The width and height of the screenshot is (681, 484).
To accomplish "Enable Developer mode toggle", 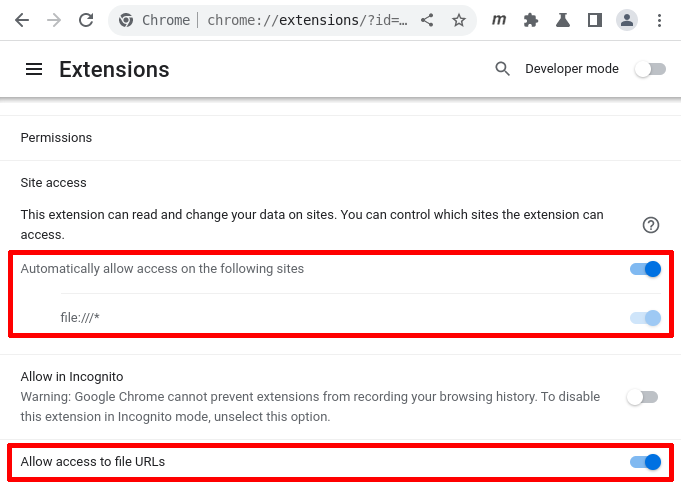I will click(650, 69).
